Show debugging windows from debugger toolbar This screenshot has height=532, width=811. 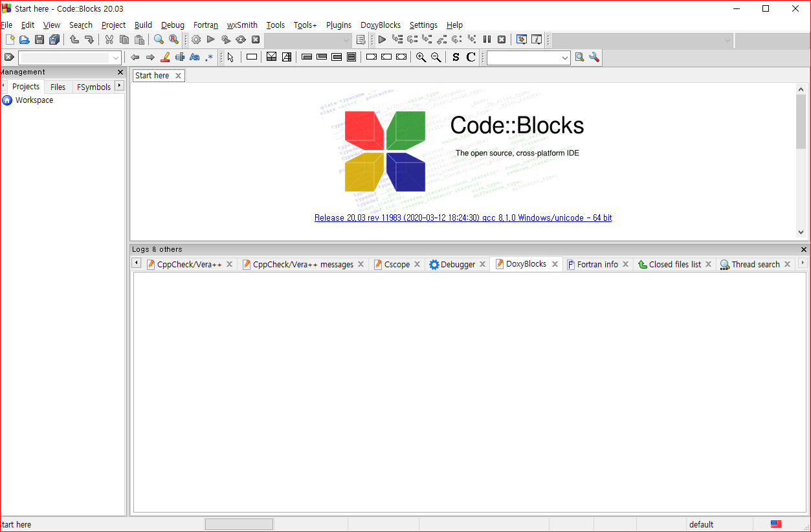[x=522, y=39]
